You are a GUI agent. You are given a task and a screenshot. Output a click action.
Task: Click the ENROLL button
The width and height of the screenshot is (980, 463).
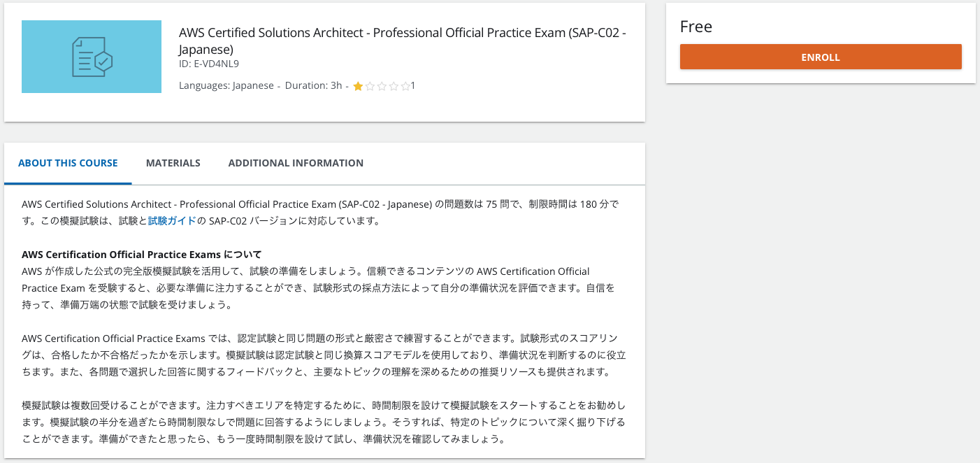(x=820, y=57)
